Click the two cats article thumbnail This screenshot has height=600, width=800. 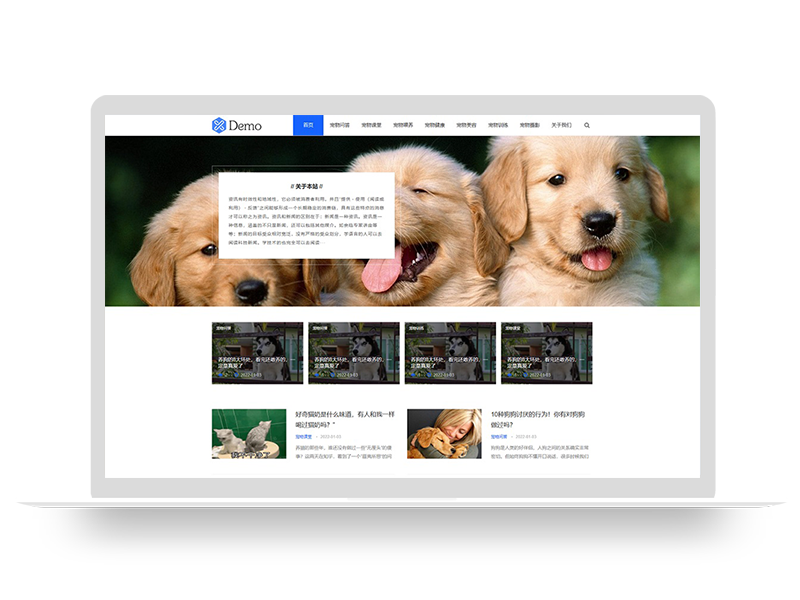tap(248, 433)
